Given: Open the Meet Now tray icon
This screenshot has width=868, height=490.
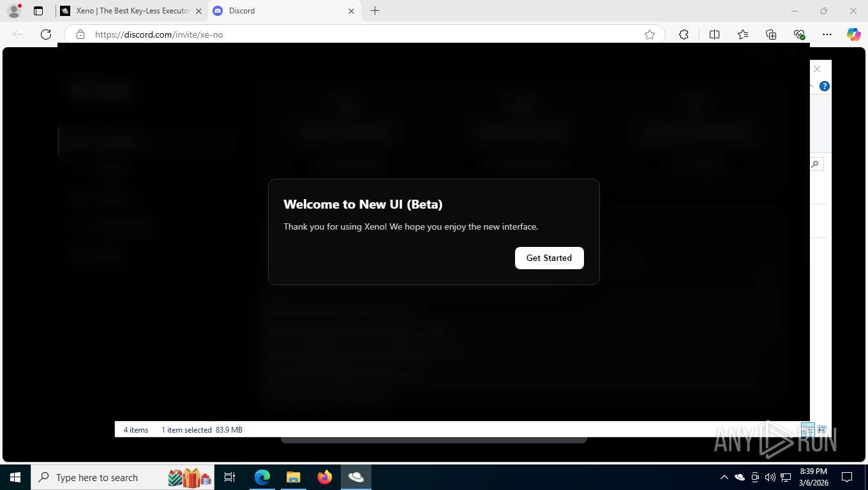Looking at the screenshot, I should [x=755, y=477].
